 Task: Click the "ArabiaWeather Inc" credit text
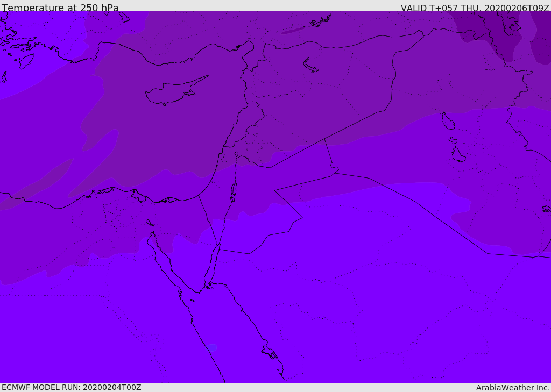tap(512, 388)
